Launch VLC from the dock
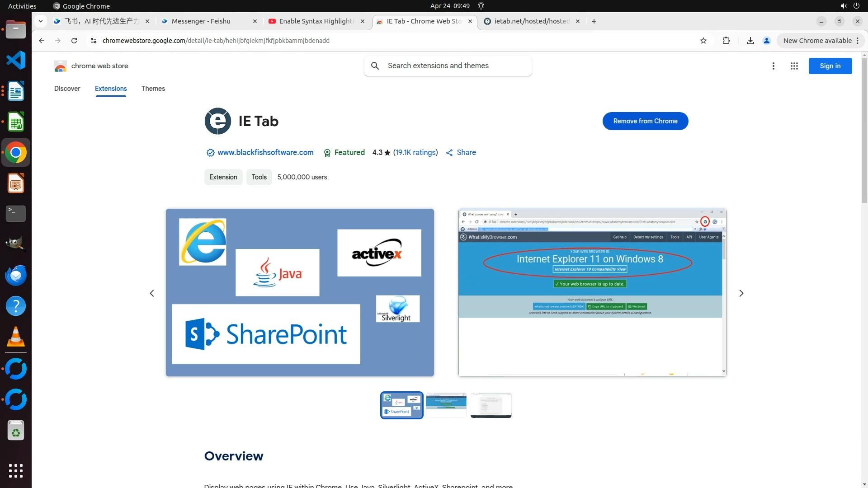This screenshot has width=868, height=488. click(x=15, y=337)
